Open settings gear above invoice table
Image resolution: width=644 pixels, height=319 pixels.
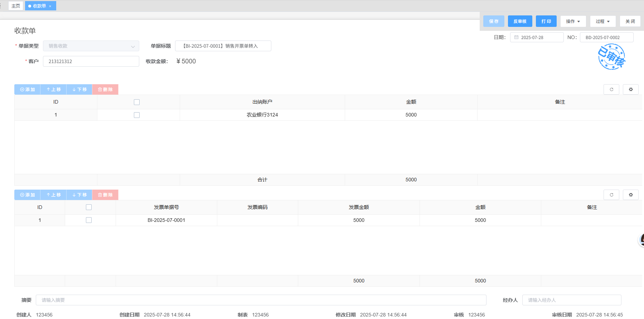coord(631,195)
